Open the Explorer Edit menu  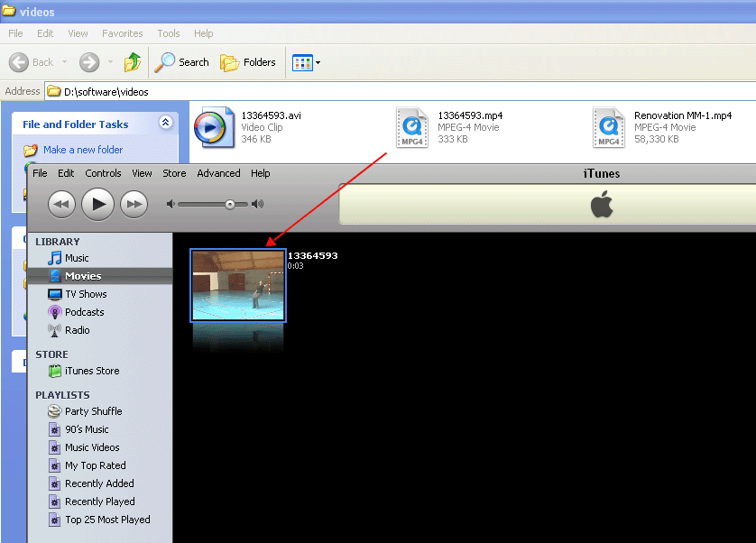point(45,33)
